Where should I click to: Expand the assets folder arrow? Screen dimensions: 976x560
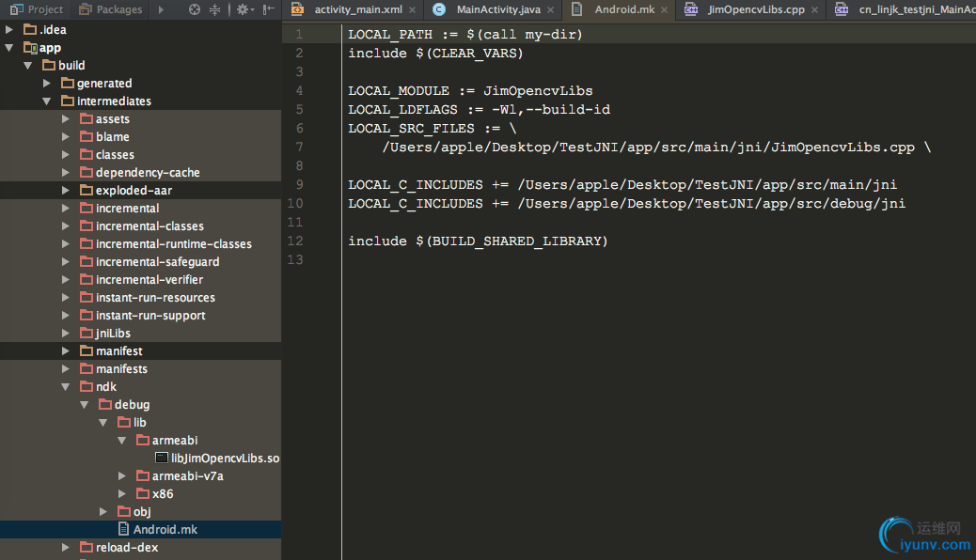tap(66, 118)
